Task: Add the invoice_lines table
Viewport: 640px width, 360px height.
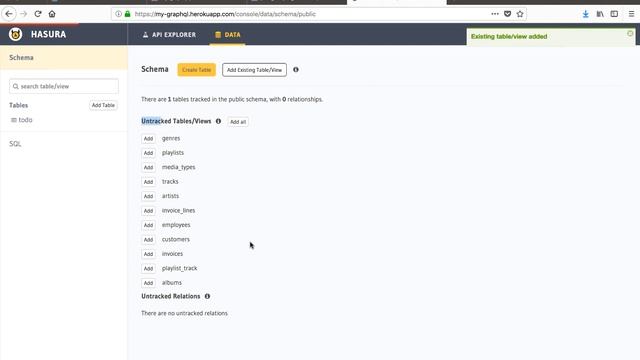Action: point(148,211)
